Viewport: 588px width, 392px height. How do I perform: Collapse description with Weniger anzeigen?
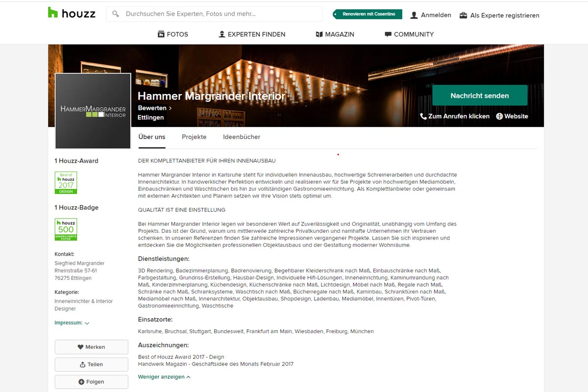(x=164, y=377)
